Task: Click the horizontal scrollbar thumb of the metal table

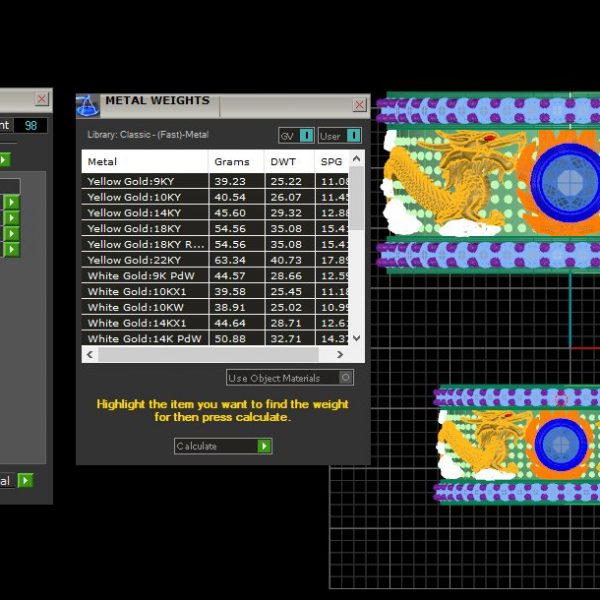Action: coord(208,354)
